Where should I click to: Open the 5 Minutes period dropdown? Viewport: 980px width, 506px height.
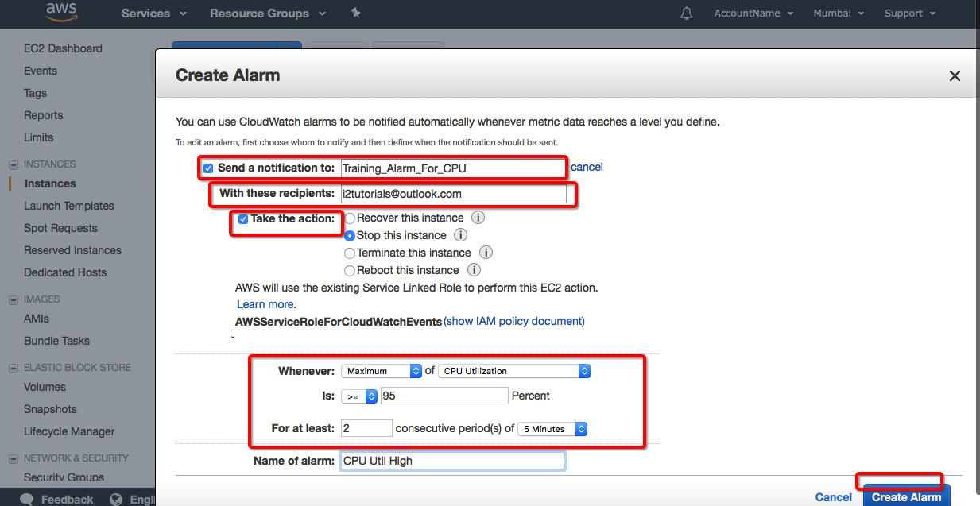pyautogui.click(x=552, y=429)
